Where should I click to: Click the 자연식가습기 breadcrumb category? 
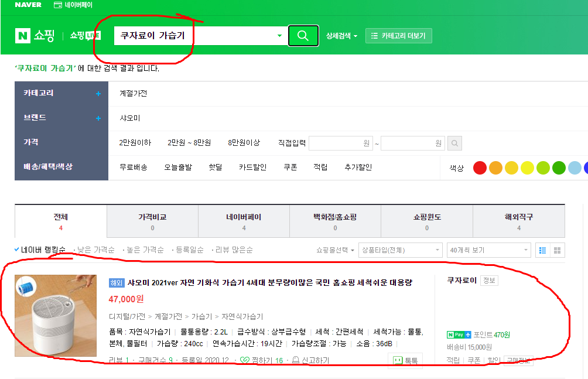[x=242, y=317]
